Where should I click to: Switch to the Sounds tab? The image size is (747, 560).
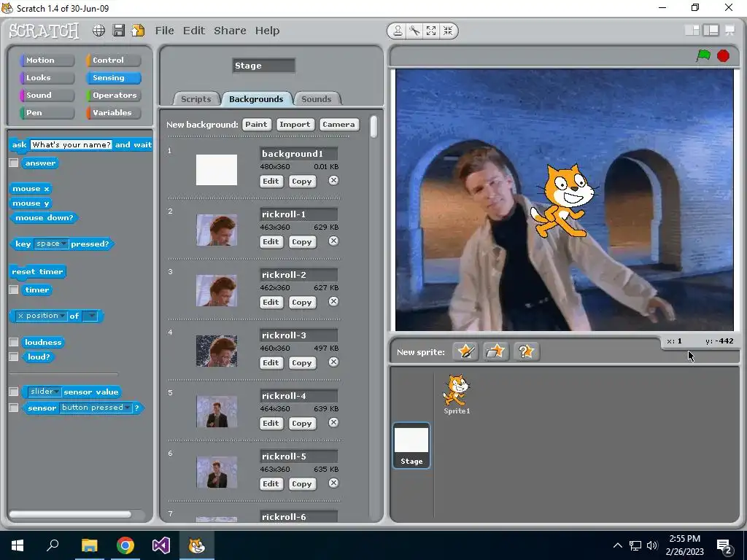pos(317,99)
